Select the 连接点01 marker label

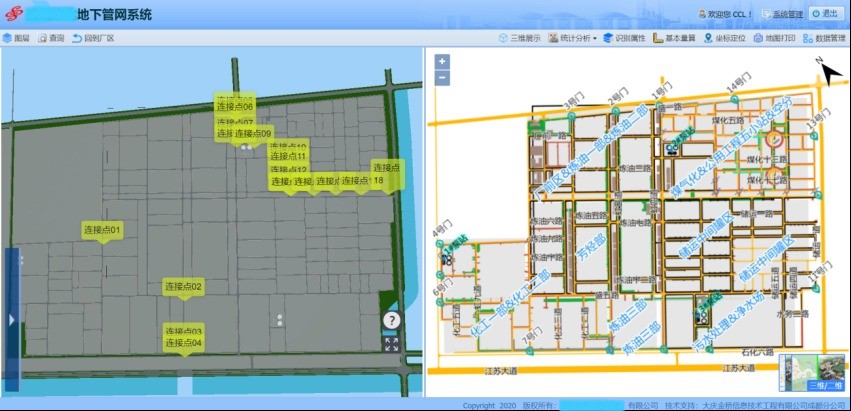(102, 230)
